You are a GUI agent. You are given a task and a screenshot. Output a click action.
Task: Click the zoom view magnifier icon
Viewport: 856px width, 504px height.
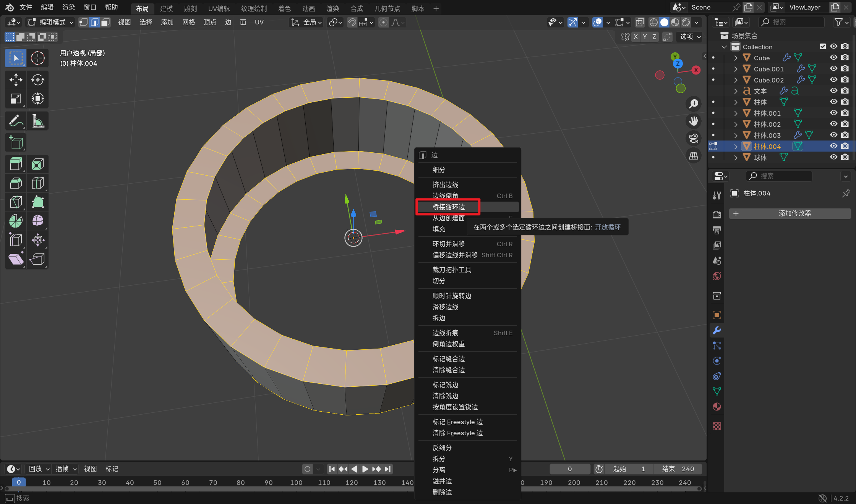pyautogui.click(x=694, y=104)
